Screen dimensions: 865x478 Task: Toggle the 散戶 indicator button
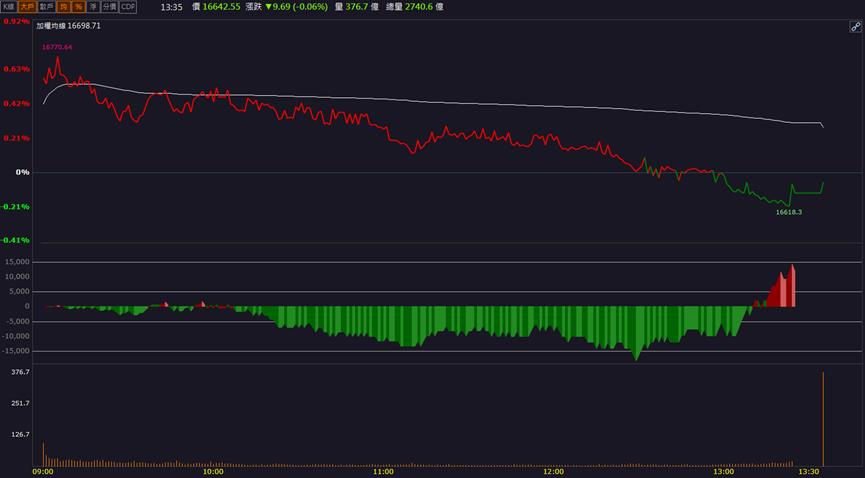click(x=46, y=7)
